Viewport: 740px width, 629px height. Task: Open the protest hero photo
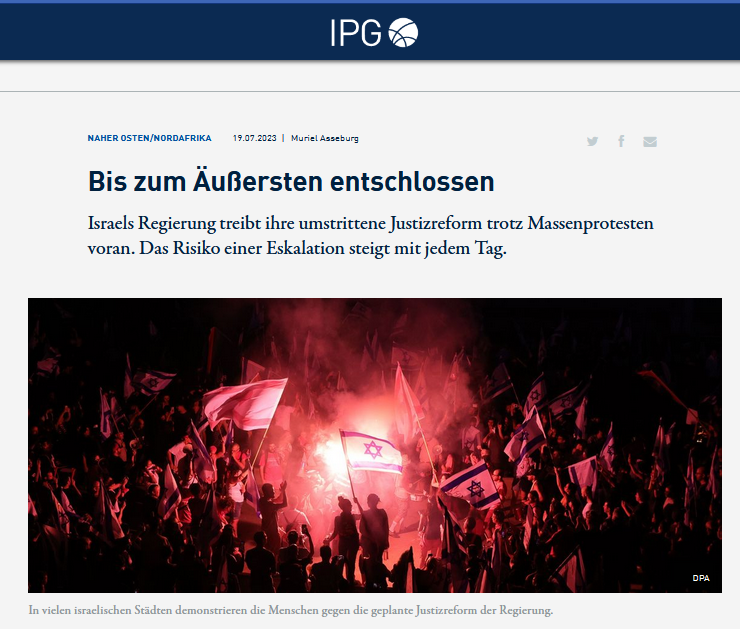(375, 445)
